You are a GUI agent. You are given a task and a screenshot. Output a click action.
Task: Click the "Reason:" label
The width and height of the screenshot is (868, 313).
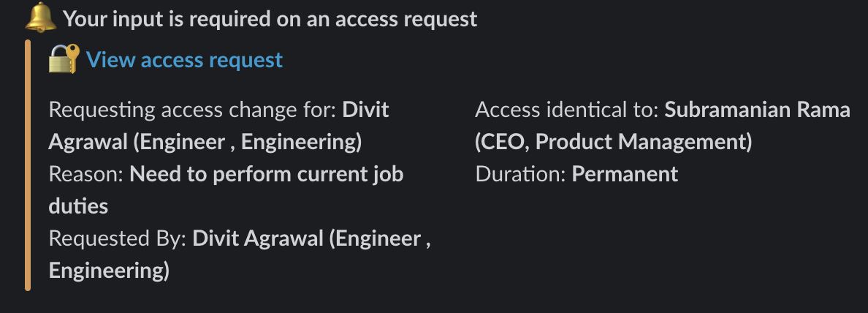(86, 174)
